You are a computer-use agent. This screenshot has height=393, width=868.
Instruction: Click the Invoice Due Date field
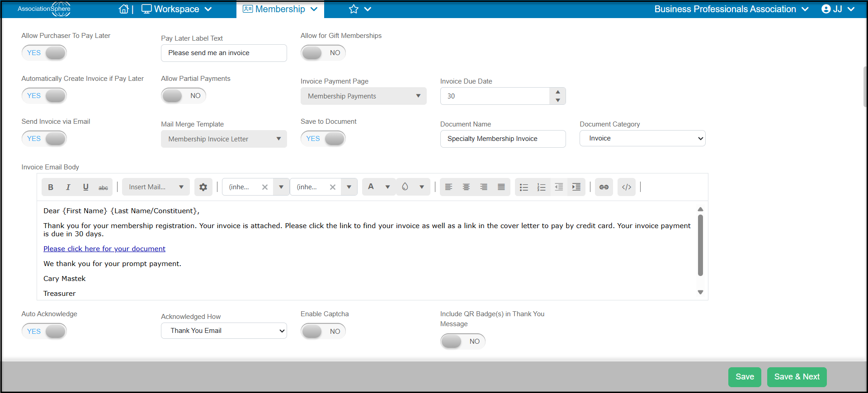point(495,96)
